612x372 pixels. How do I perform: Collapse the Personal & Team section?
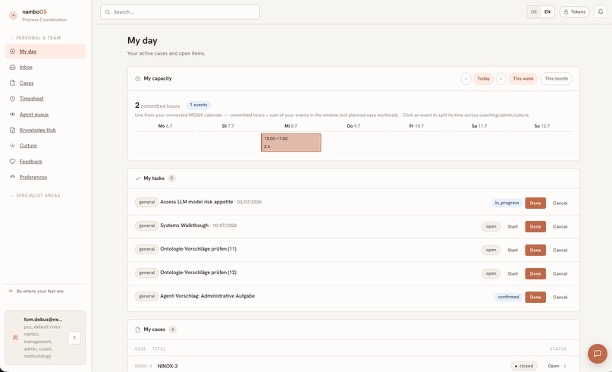tap(36, 38)
